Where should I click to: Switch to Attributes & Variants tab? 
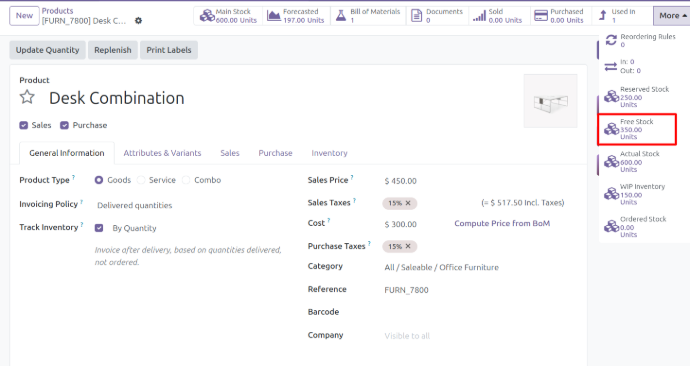coord(162,153)
